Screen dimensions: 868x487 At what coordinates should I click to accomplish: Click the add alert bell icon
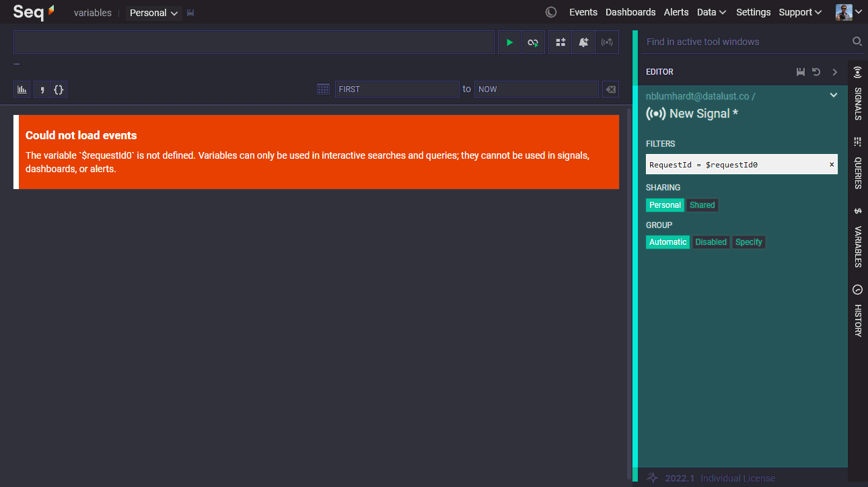click(x=583, y=42)
